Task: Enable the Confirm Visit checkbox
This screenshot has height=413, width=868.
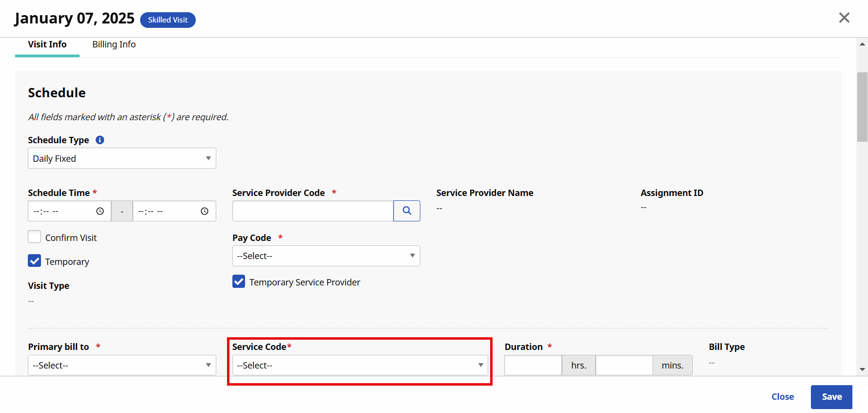Action: [35, 237]
